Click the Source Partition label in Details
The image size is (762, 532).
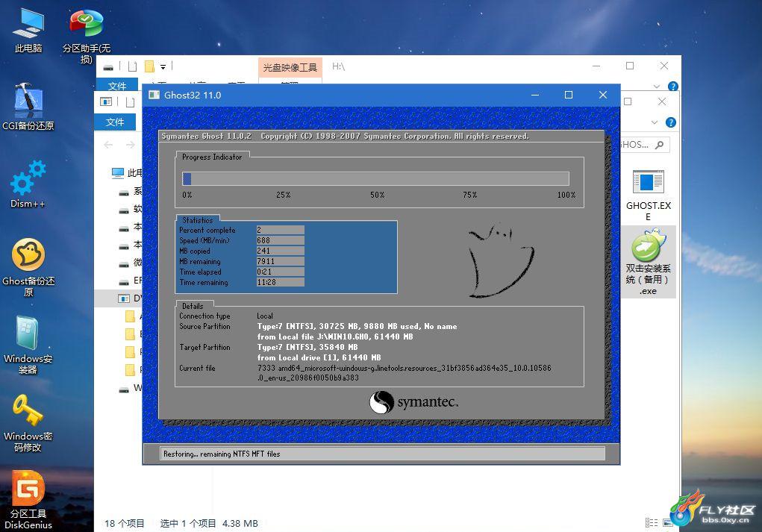click(204, 327)
